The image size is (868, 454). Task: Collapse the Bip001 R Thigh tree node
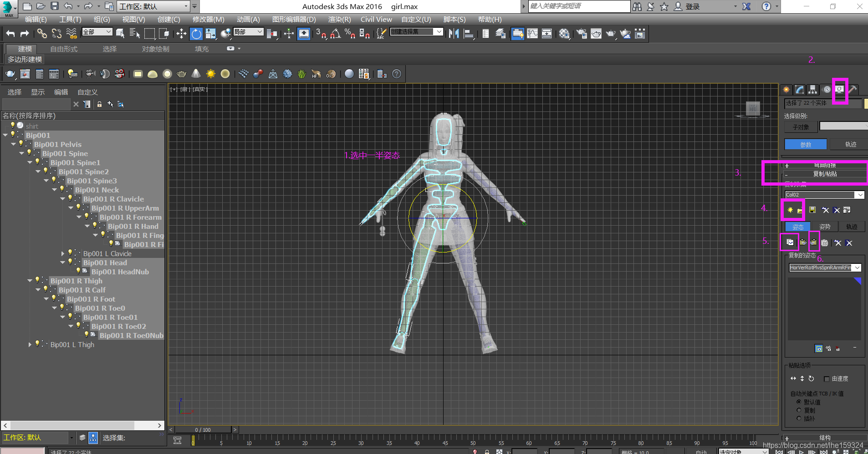click(30, 281)
